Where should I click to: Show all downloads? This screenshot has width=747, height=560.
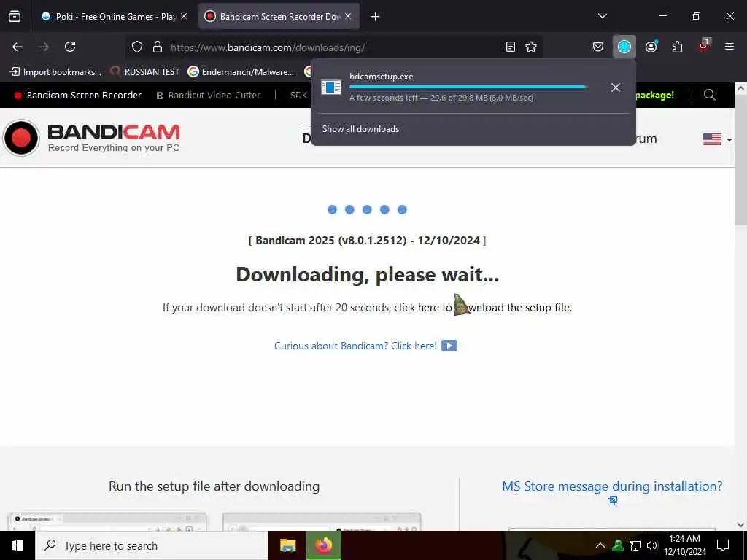(x=360, y=129)
